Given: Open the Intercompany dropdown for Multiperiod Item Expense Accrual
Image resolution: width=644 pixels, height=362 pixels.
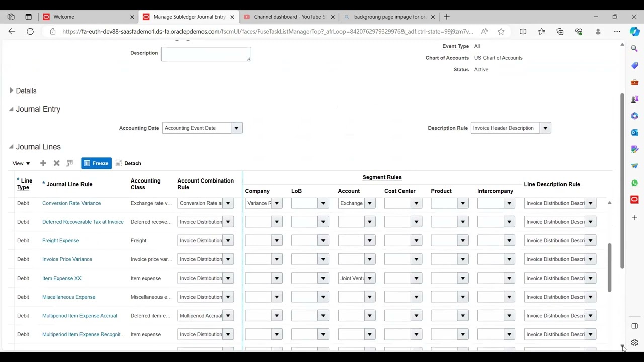Looking at the screenshot, I should point(509,316).
